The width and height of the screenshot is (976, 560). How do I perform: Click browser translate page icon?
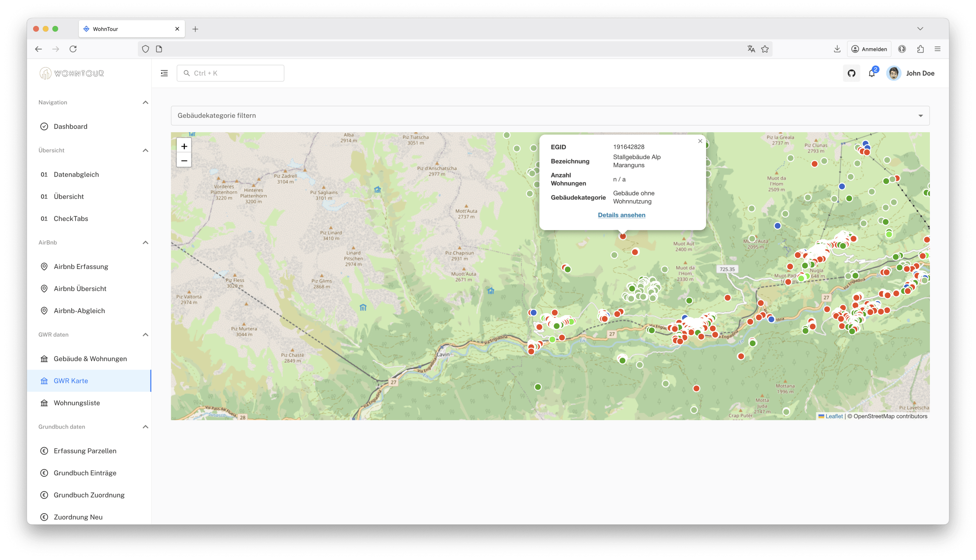pos(751,49)
